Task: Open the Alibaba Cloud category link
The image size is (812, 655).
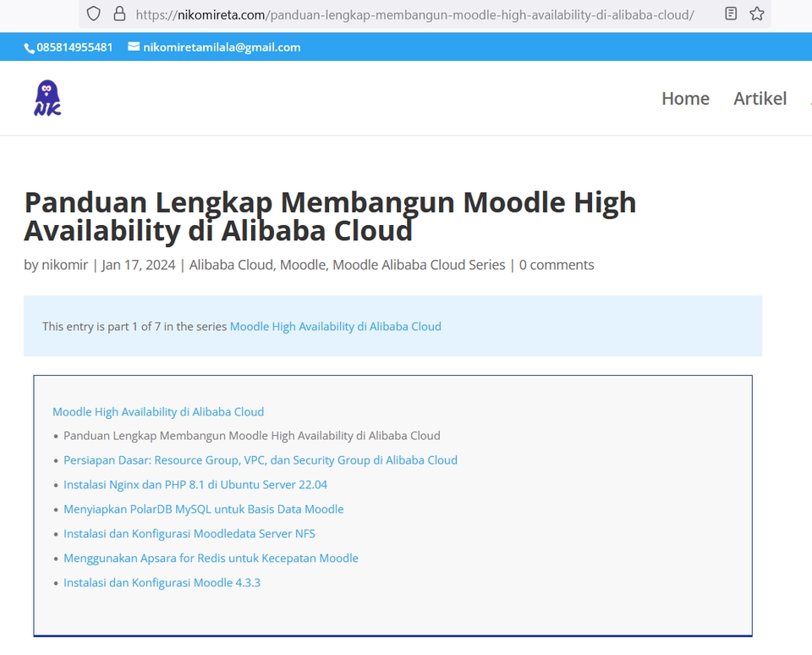Action: (x=230, y=265)
